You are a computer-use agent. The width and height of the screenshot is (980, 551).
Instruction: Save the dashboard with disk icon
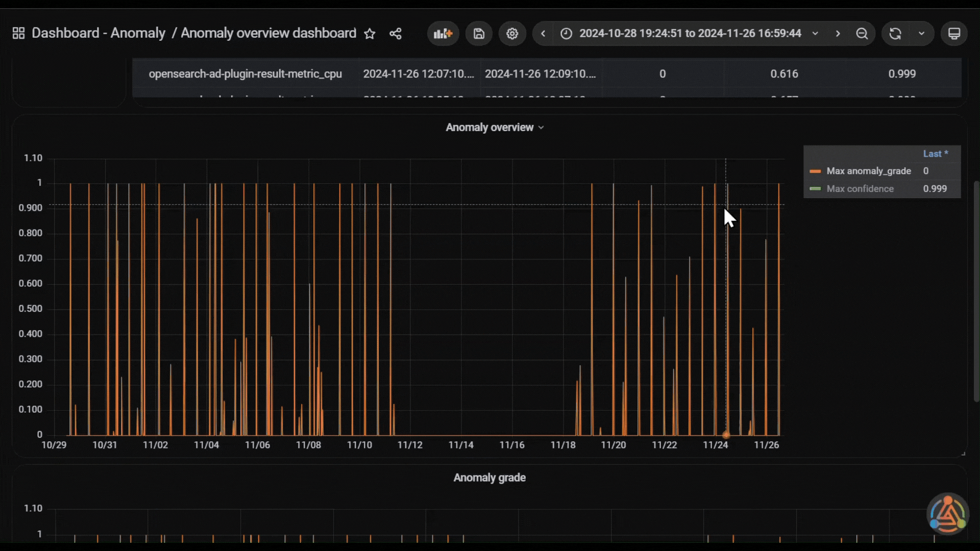[x=479, y=34]
